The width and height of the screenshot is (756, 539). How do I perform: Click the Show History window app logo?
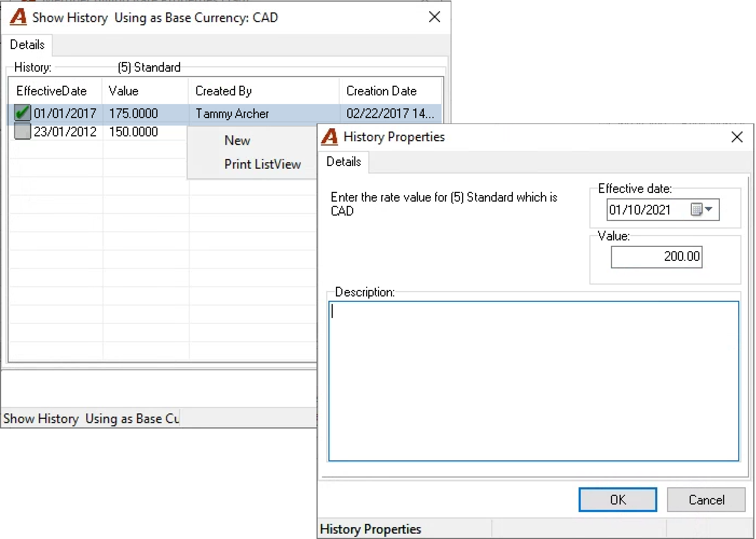click(18, 17)
